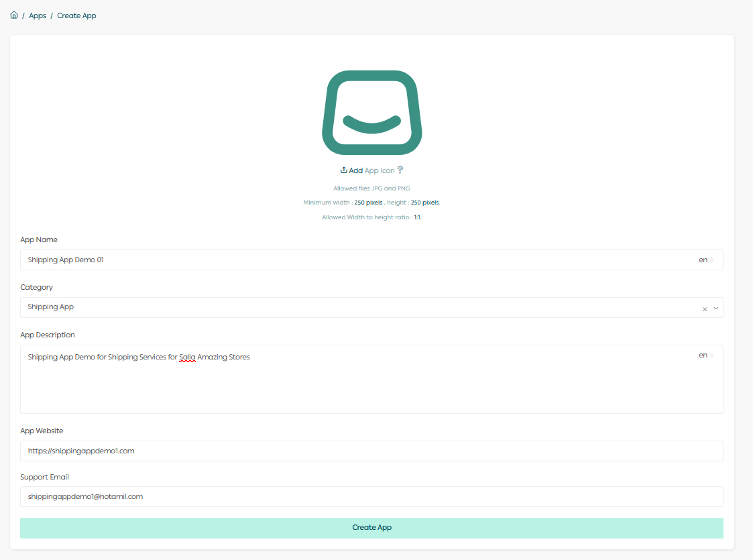Click the Category field label
The height and width of the screenshot is (560, 753).
[36, 287]
